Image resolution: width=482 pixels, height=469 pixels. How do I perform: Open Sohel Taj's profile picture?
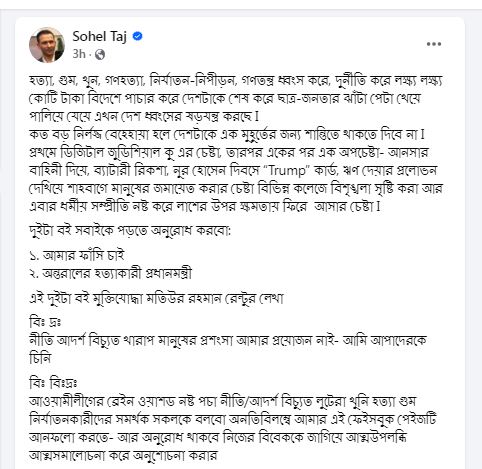click(x=47, y=45)
